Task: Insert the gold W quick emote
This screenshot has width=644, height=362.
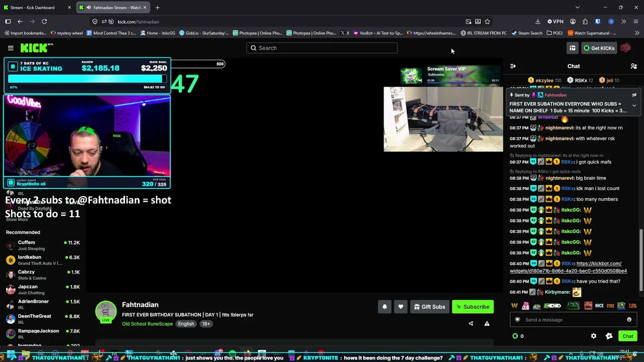Action: [514, 306]
